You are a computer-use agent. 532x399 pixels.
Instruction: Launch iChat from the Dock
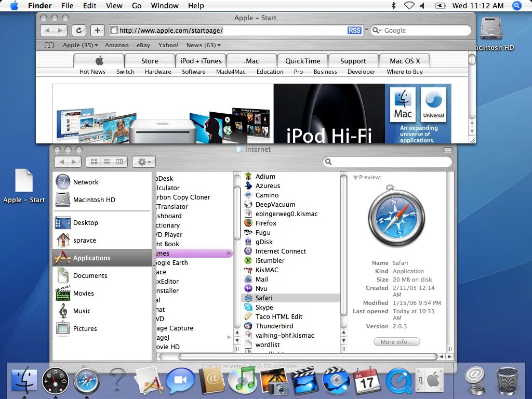point(180,380)
